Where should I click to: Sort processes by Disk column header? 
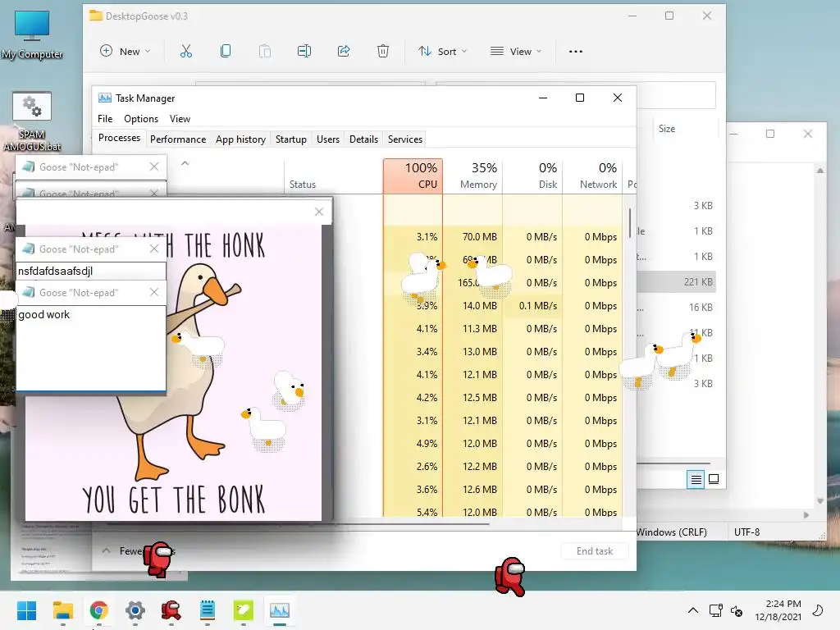point(533,176)
